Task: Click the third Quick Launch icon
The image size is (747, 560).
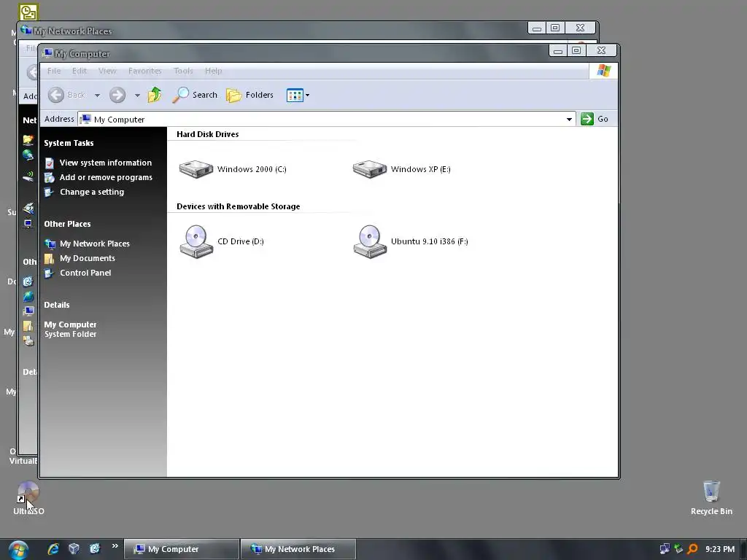Action: 95,549
